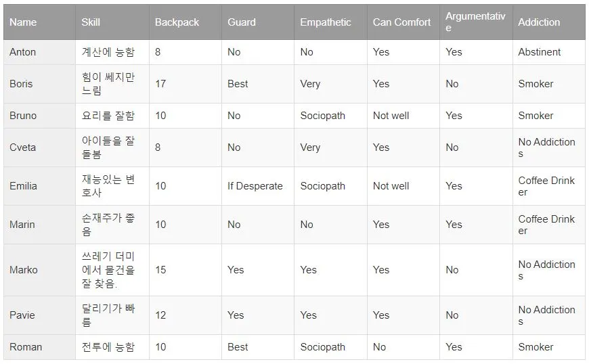Select the Roman name cell

[26, 347]
